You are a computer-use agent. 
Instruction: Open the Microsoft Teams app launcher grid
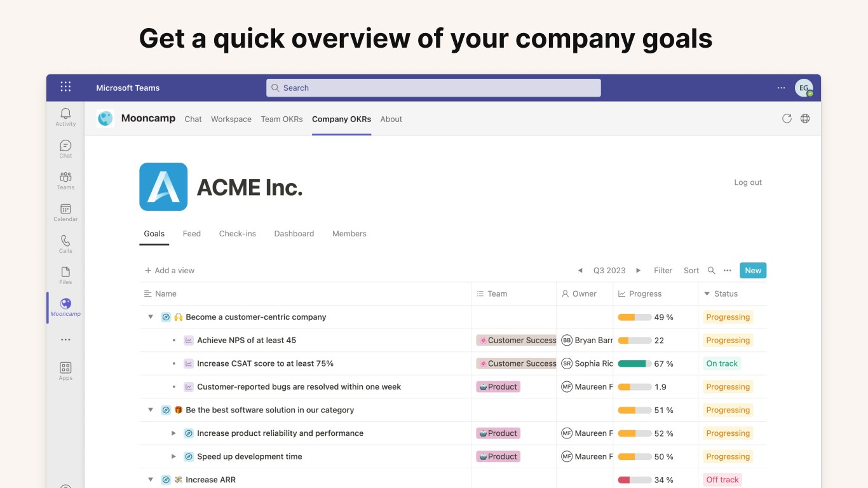tap(65, 88)
